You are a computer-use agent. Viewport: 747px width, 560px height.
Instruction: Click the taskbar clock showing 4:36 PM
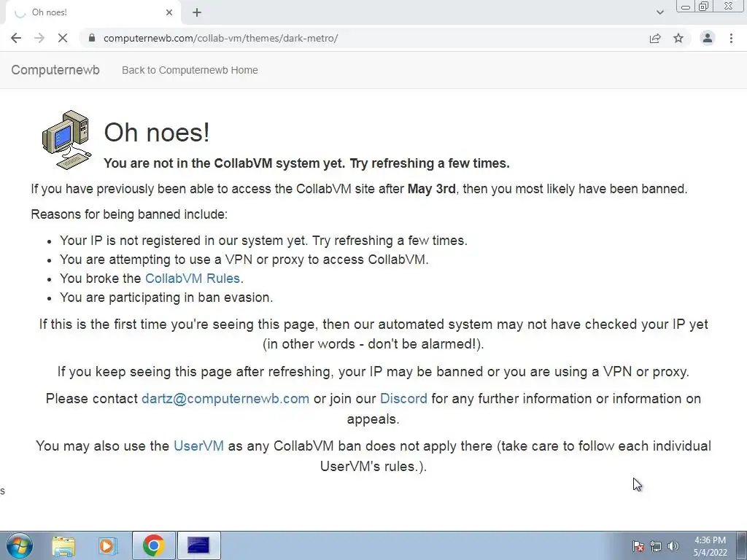[x=710, y=546]
